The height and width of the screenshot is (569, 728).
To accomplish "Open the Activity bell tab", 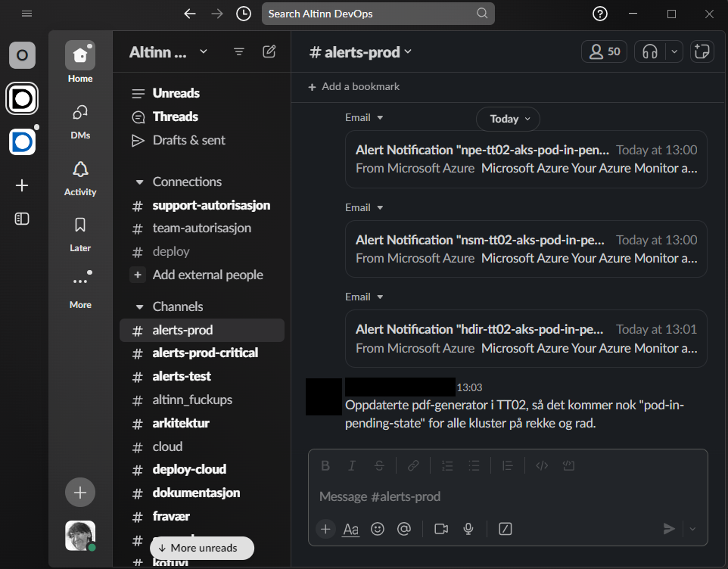I will pyautogui.click(x=80, y=179).
